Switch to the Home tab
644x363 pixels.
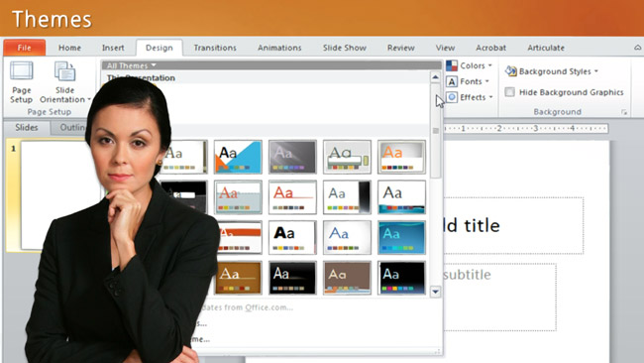pos(69,48)
